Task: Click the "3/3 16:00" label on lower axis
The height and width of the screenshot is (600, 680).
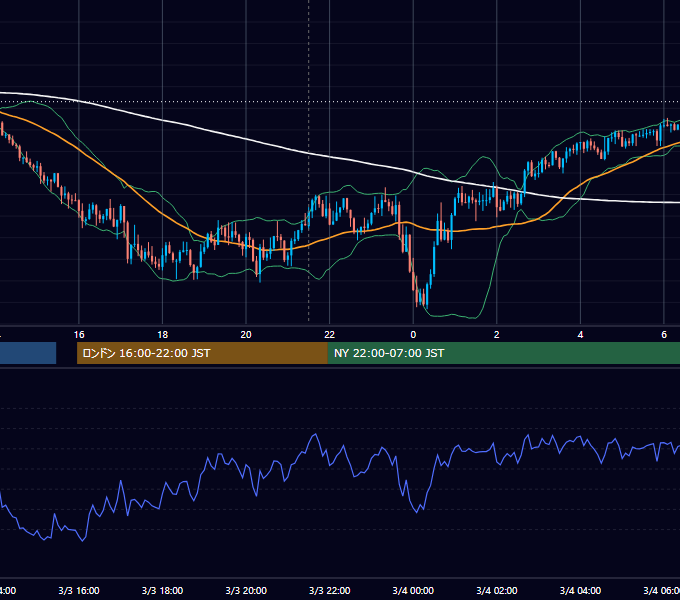Action: 79,590
